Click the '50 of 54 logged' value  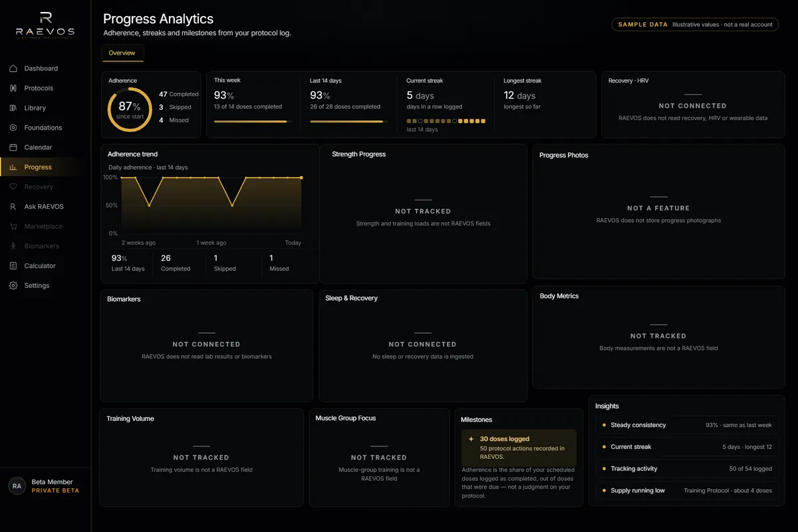point(751,469)
